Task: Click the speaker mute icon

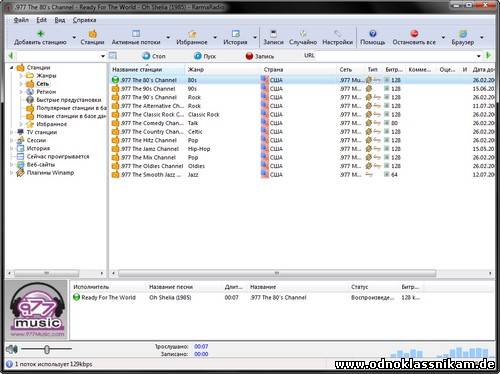Action: pyautogui.click(x=12, y=349)
